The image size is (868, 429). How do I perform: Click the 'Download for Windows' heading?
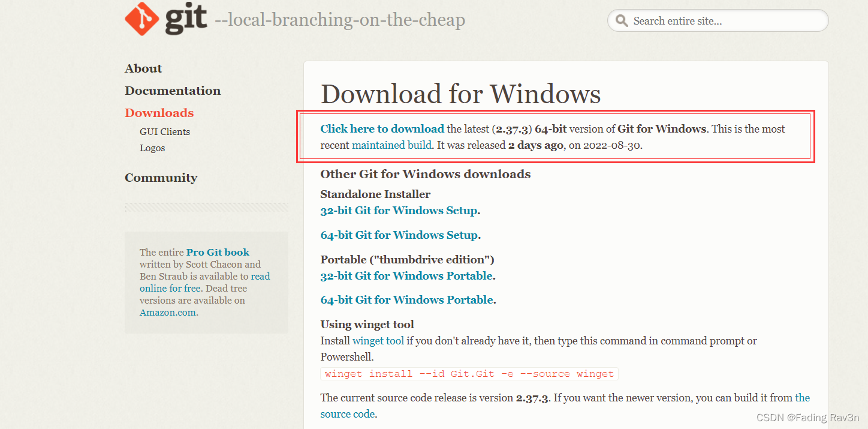pyautogui.click(x=460, y=94)
